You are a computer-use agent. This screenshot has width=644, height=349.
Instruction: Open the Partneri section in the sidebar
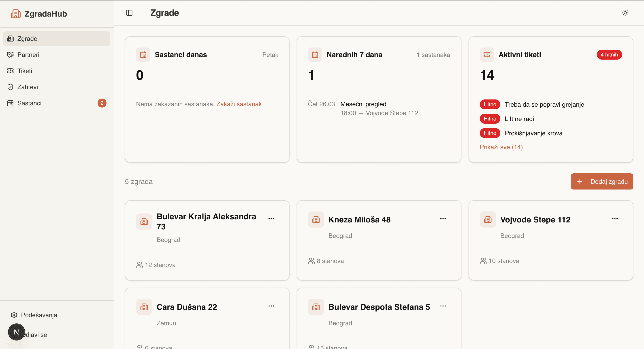click(x=28, y=54)
